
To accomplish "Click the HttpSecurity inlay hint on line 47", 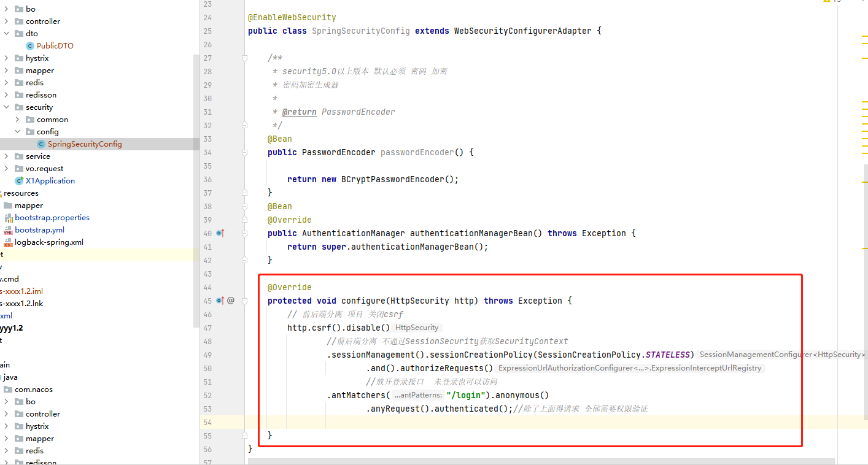I will coord(417,328).
